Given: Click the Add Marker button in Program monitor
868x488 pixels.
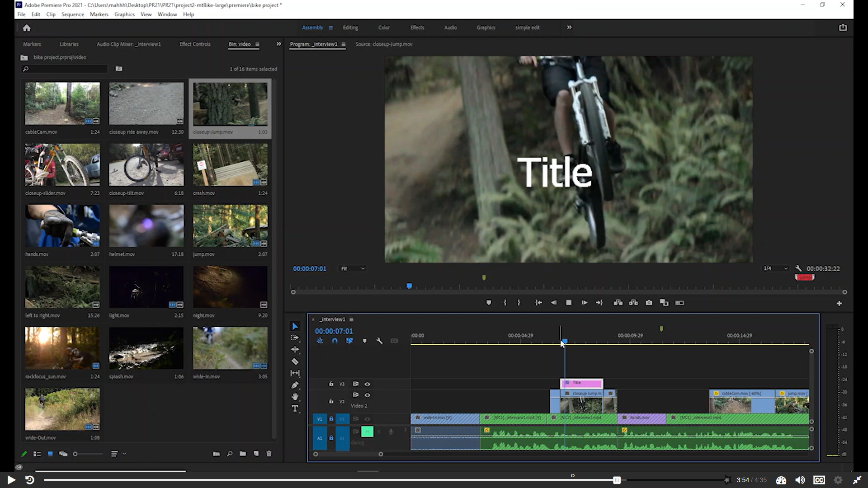Looking at the screenshot, I should [x=489, y=303].
